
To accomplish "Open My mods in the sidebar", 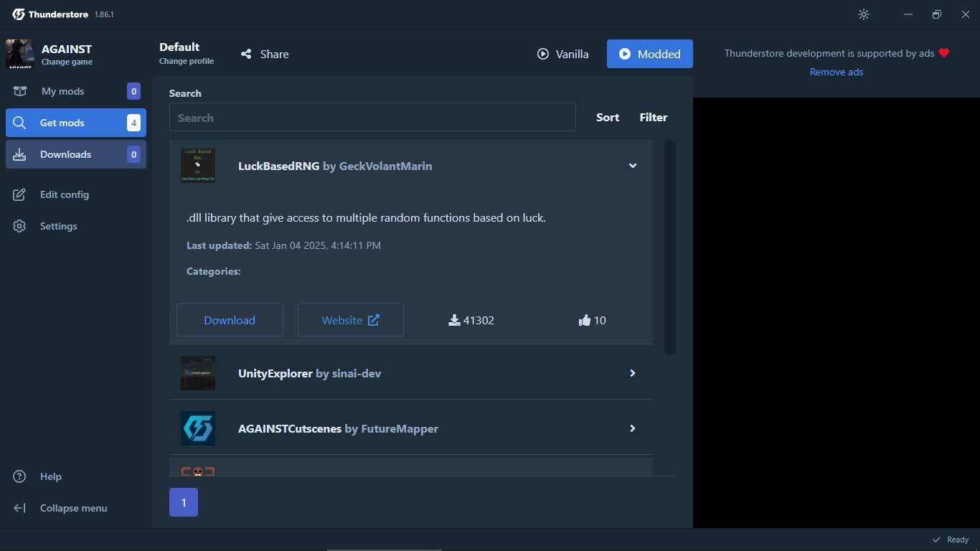I will tap(76, 91).
